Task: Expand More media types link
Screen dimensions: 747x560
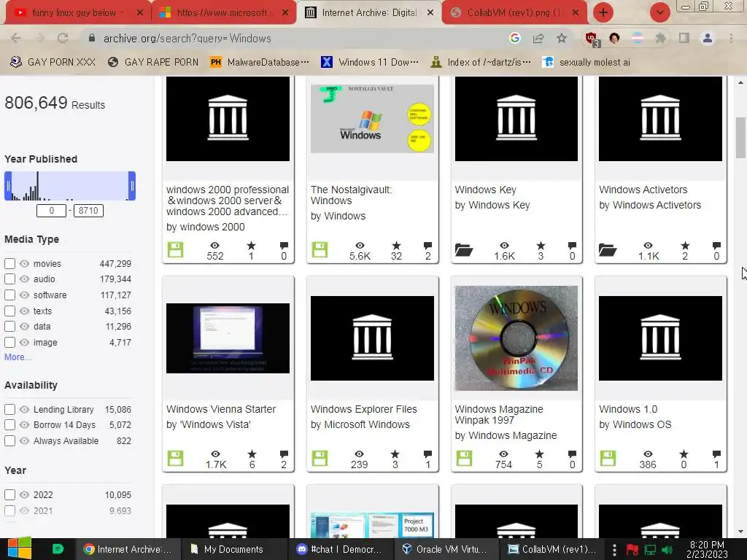Action: 18,357
